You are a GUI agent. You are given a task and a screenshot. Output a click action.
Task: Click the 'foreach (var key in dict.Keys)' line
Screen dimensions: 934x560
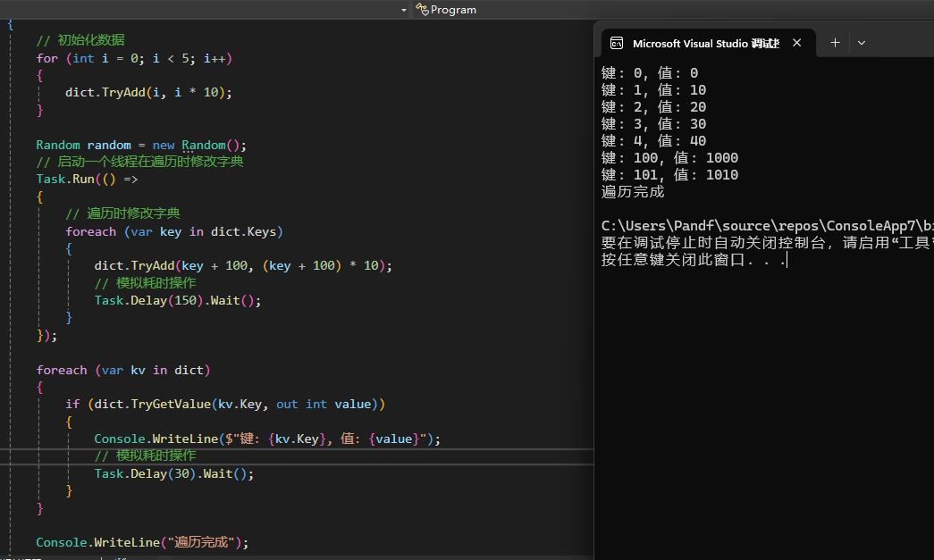(x=174, y=231)
